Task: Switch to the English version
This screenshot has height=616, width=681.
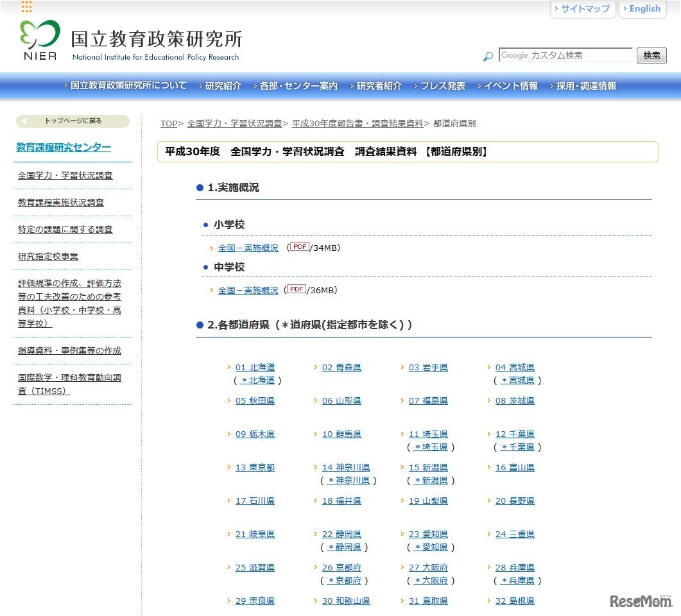Action: (644, 8)
